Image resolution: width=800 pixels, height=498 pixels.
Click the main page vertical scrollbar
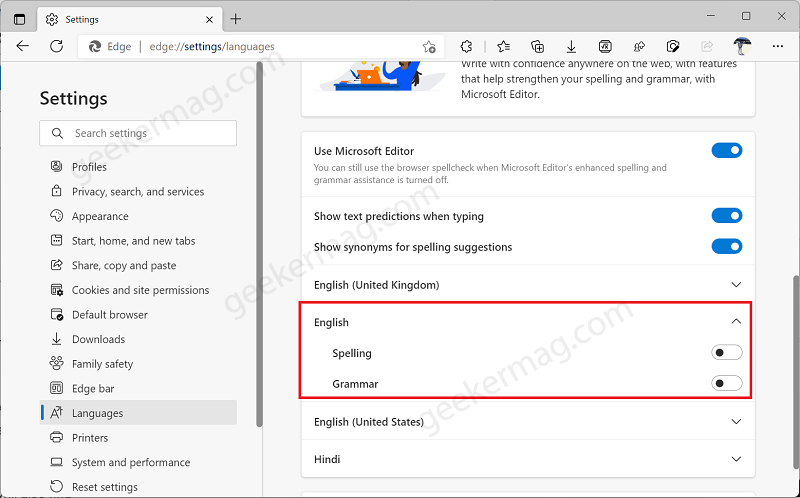(x=795, y=371)
